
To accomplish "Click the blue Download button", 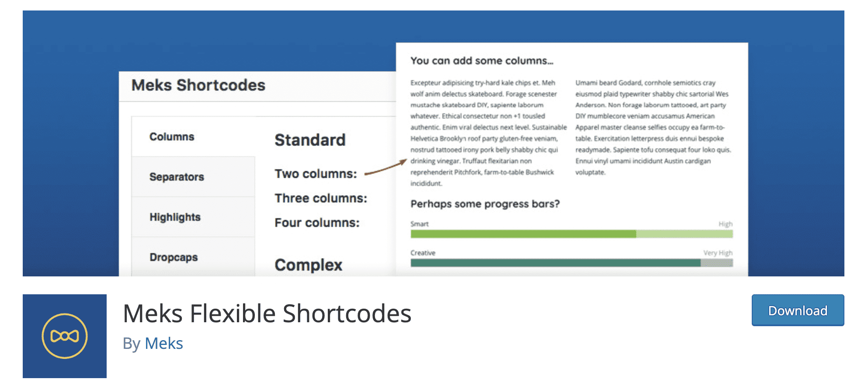I will click(x=798, y=310).
